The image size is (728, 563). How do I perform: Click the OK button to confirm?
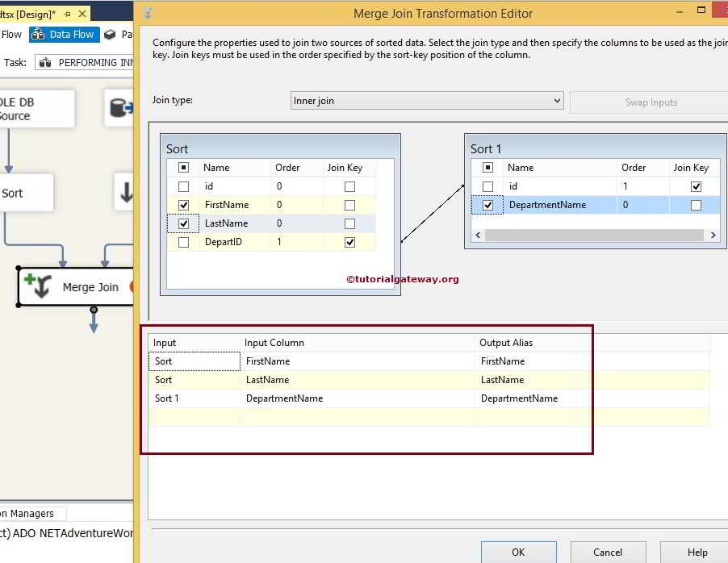(x=518, y=553)
